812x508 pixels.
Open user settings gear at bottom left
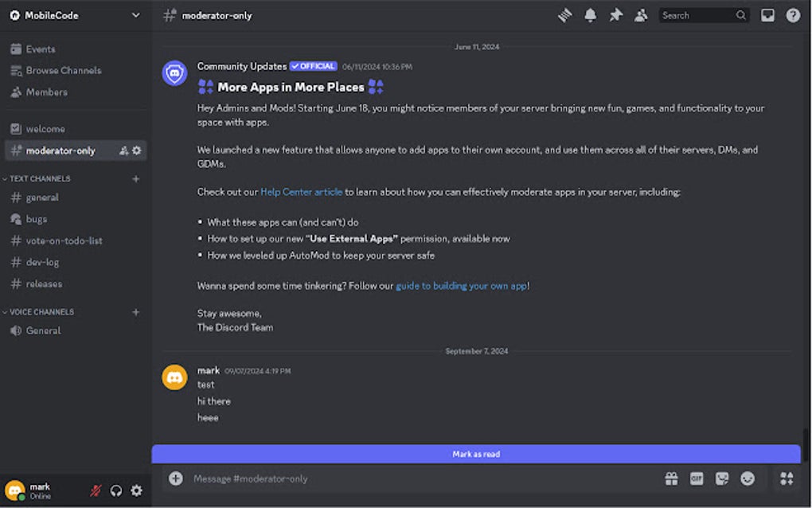136,490
